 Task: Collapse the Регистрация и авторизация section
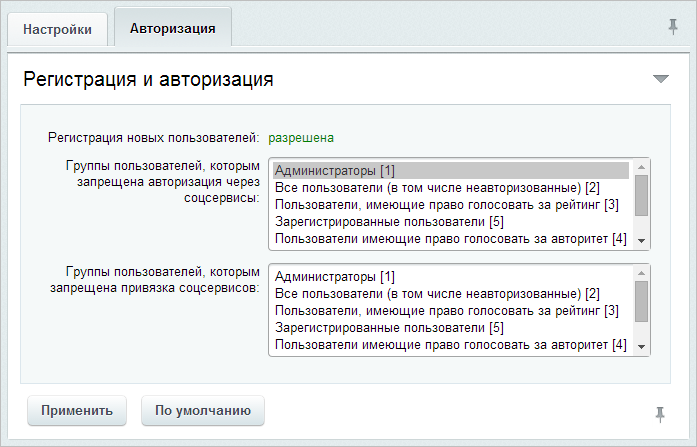point(661,79)
